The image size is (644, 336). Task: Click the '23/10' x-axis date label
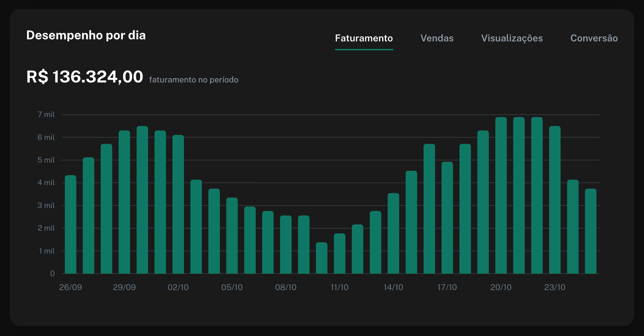555,287
